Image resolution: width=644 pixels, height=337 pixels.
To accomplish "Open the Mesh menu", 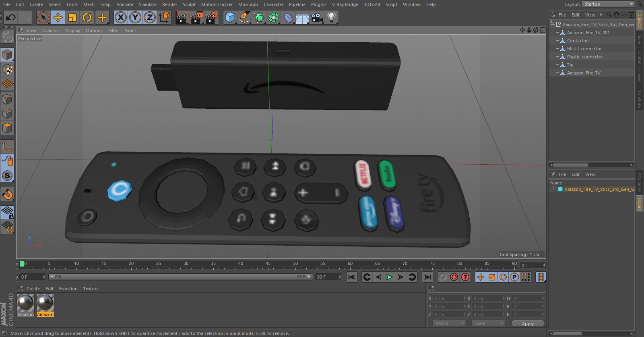I will point(89,4).
